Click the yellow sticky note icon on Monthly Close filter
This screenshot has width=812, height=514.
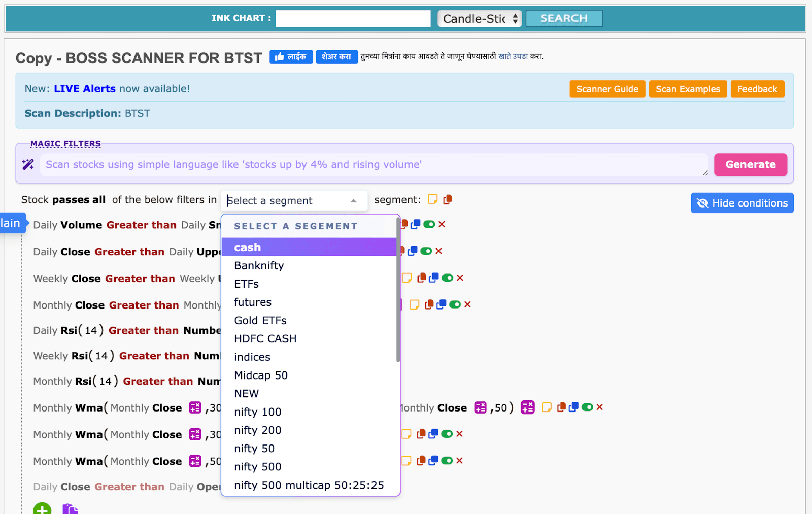pyautogui.click(x=415, y=304)
